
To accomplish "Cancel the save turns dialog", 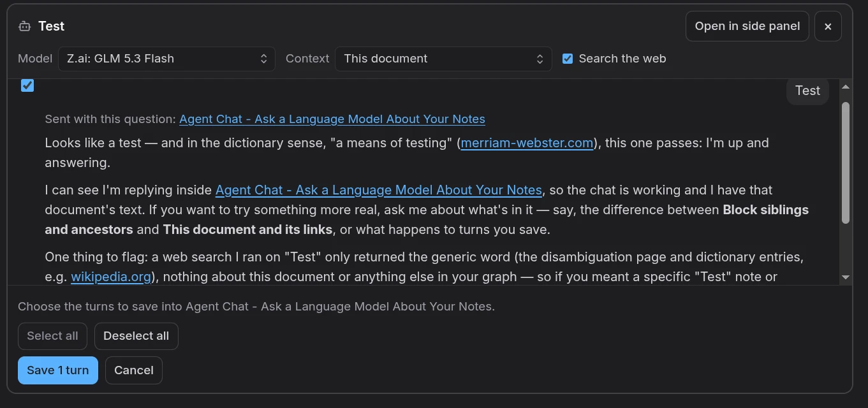I will (134, 370).
